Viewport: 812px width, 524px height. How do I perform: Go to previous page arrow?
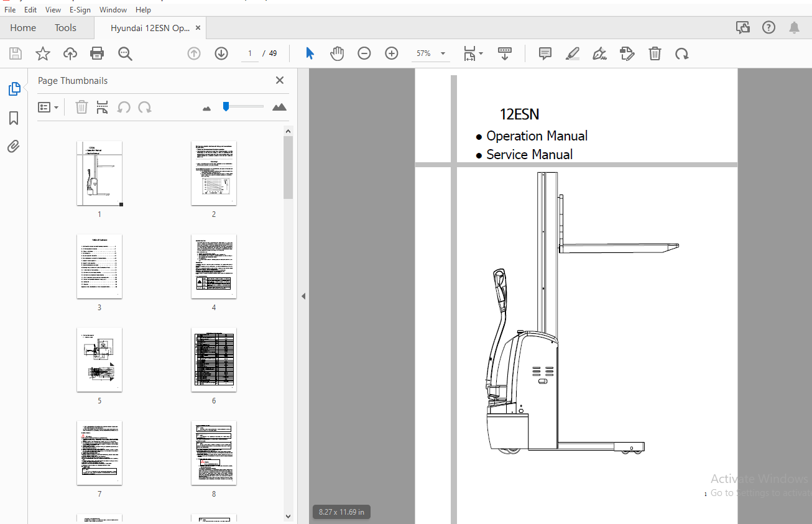pyautogui.click(x=194, y=53)
